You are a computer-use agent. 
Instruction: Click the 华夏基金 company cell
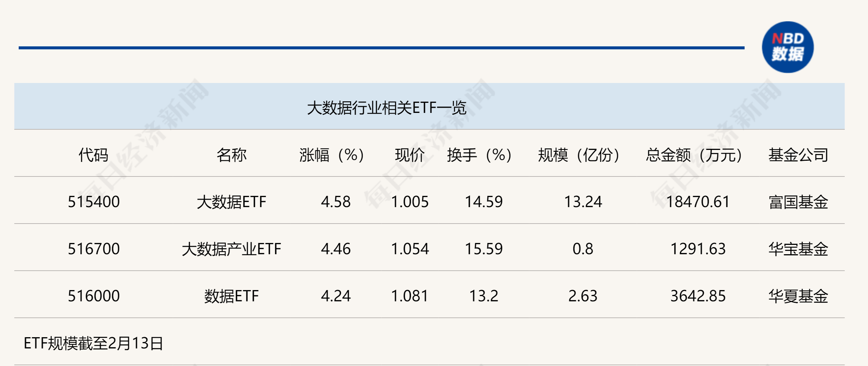tap(798, 296)
